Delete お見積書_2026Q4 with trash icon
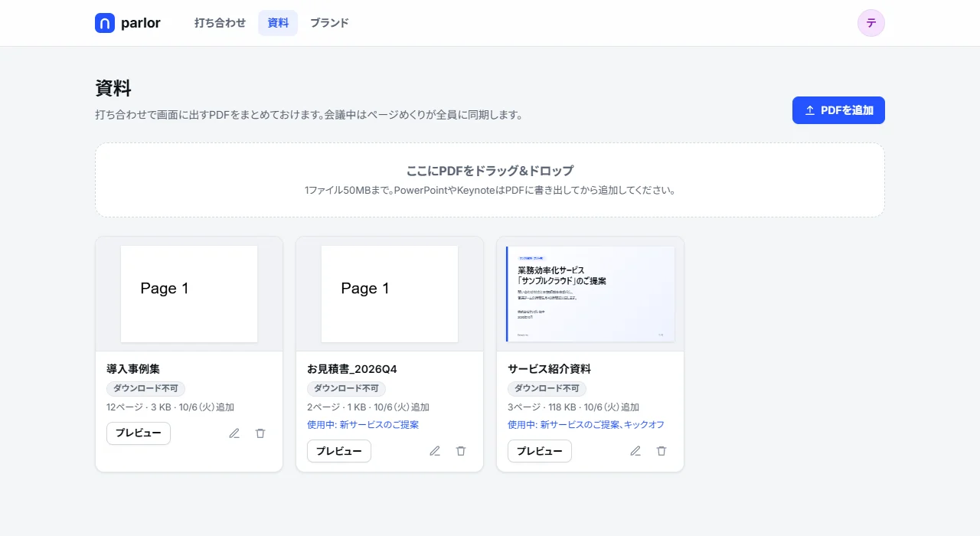 [461, 451]
